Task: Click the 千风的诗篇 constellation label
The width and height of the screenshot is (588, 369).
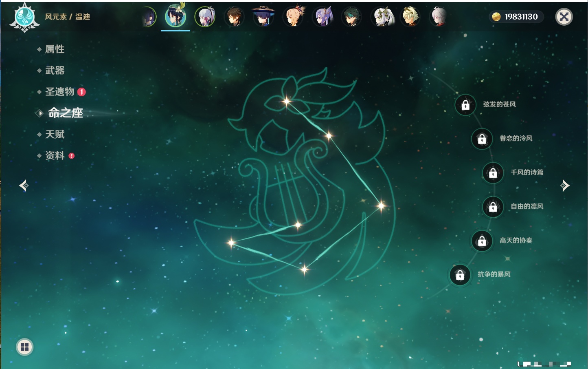Action: pyautogui.click(x=527, y=172)
